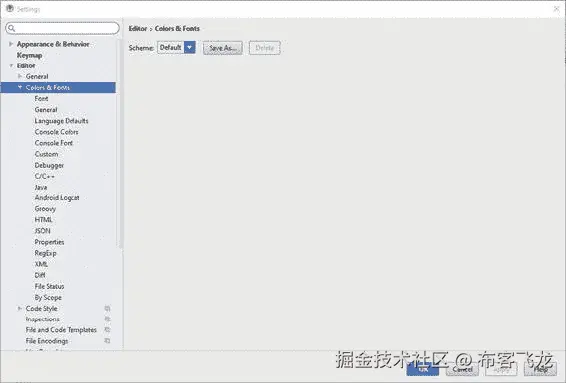This screenshot has height=383, width=566.
Task: Click the Settings window app icon
Action: [10, 9]
